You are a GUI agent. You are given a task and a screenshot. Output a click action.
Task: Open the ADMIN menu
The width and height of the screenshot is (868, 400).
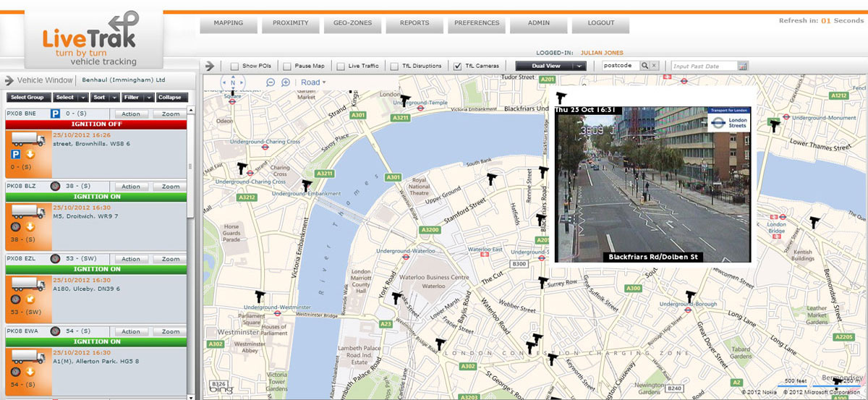538,25
